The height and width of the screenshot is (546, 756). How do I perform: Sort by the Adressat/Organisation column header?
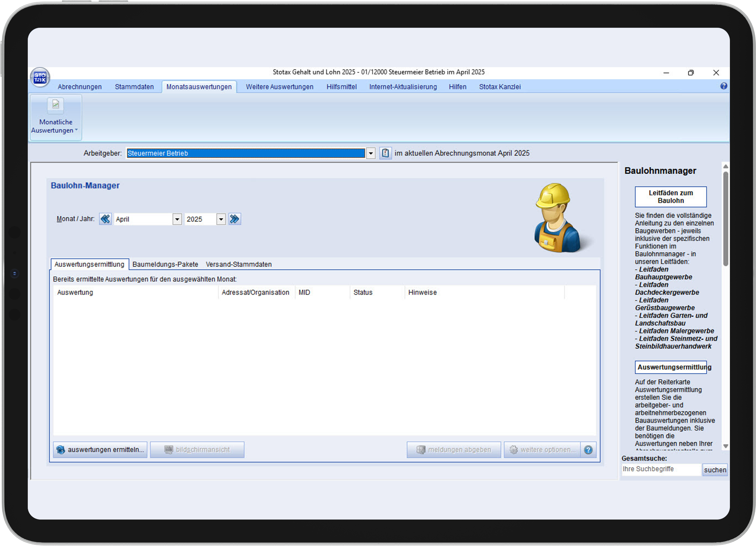pos(257,292)
